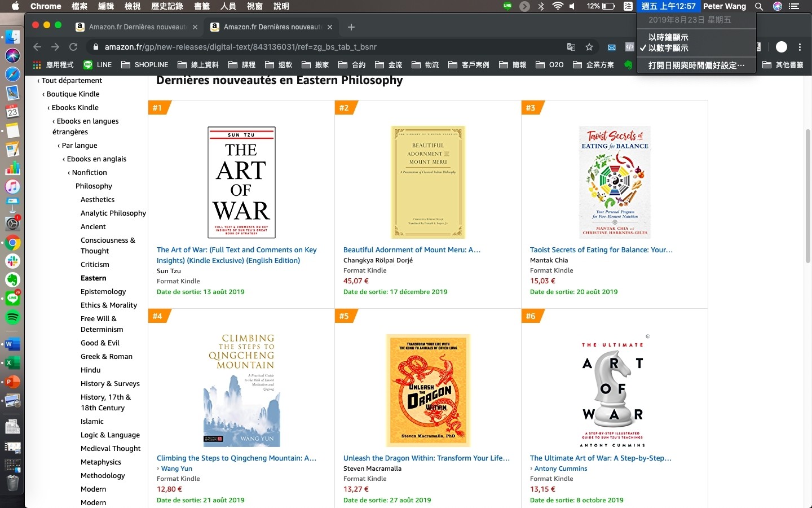
Task: Click the 週五 上午12:57 clock menu
Action: point(668,6)
